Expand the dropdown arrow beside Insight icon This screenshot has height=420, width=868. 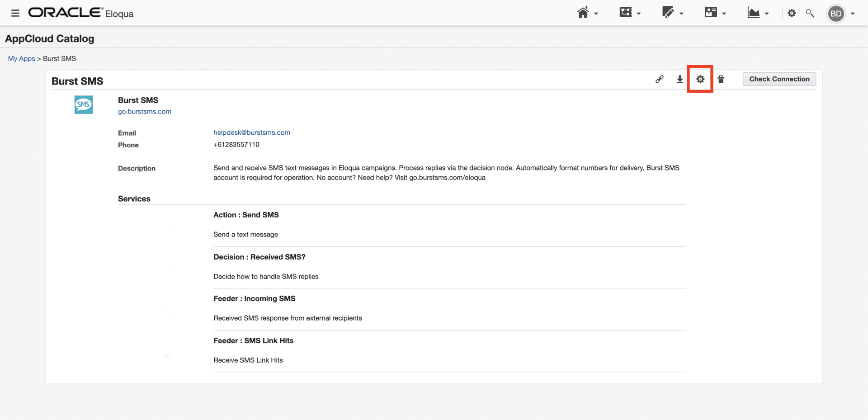click(x=767, y=14)
